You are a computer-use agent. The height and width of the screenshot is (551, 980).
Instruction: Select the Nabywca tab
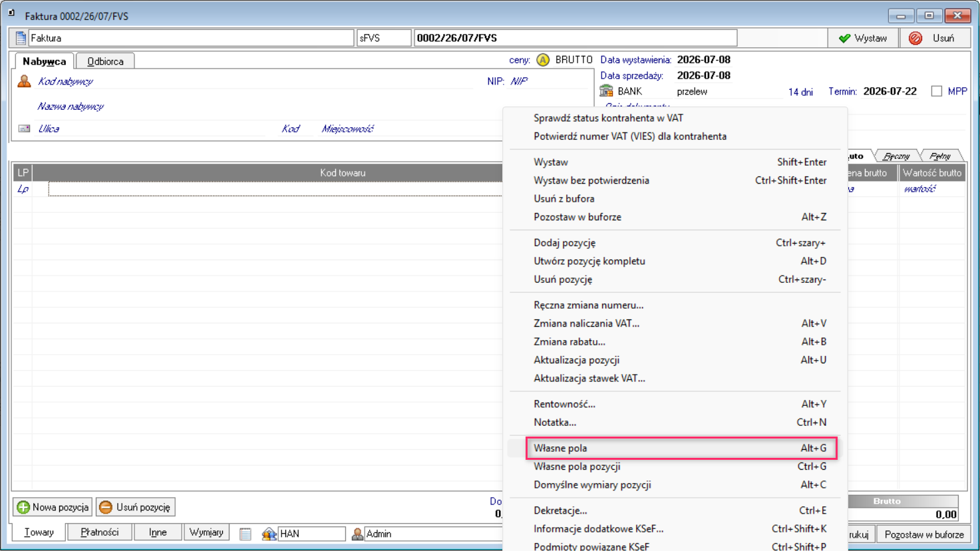tap(44, 61)
